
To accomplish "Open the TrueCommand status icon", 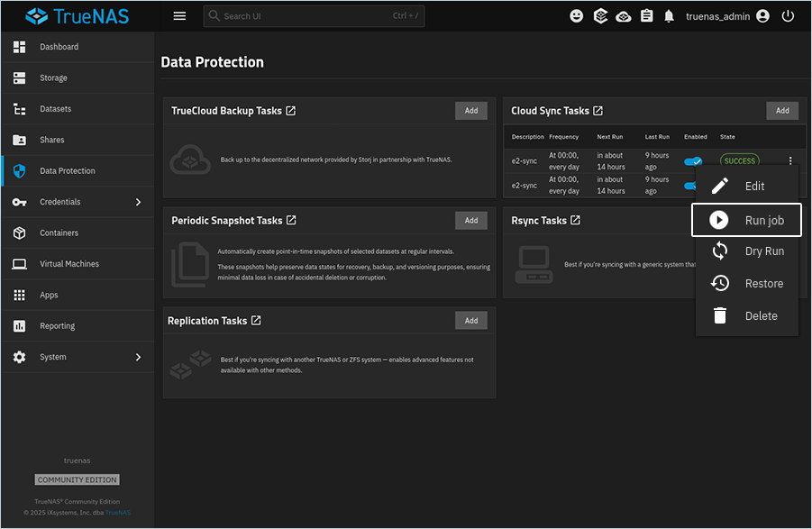I will pos(600,16).
